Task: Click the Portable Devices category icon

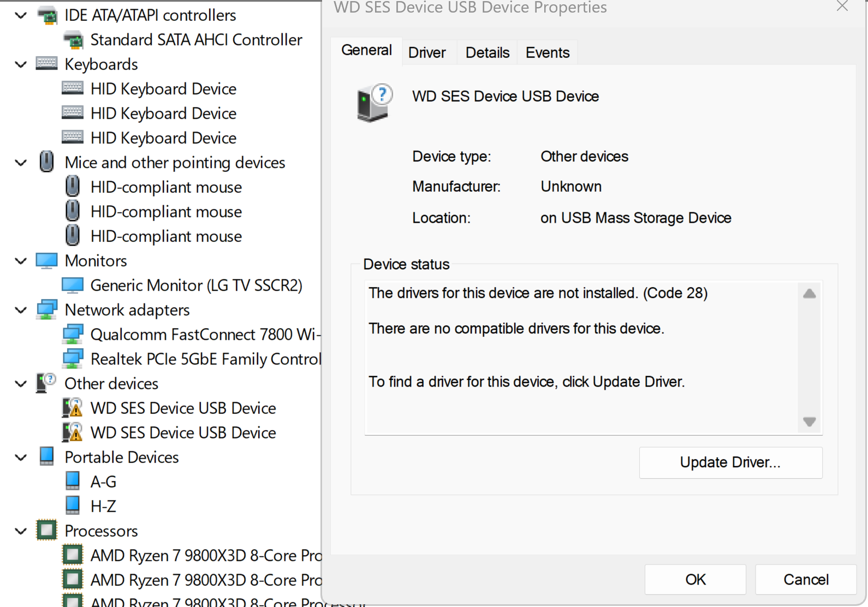Action: coord(47,456)
